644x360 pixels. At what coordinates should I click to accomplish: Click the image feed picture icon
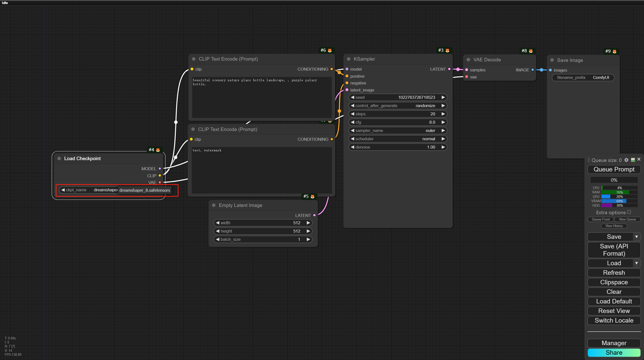point(633,160)
